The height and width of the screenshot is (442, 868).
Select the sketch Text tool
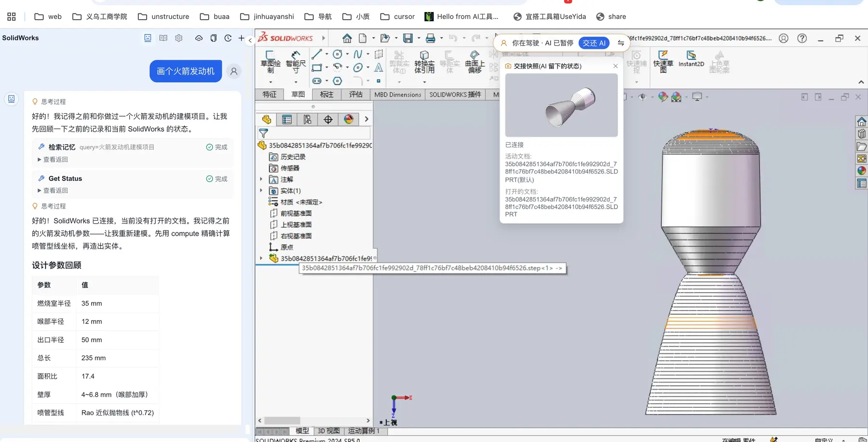point(379,67)
